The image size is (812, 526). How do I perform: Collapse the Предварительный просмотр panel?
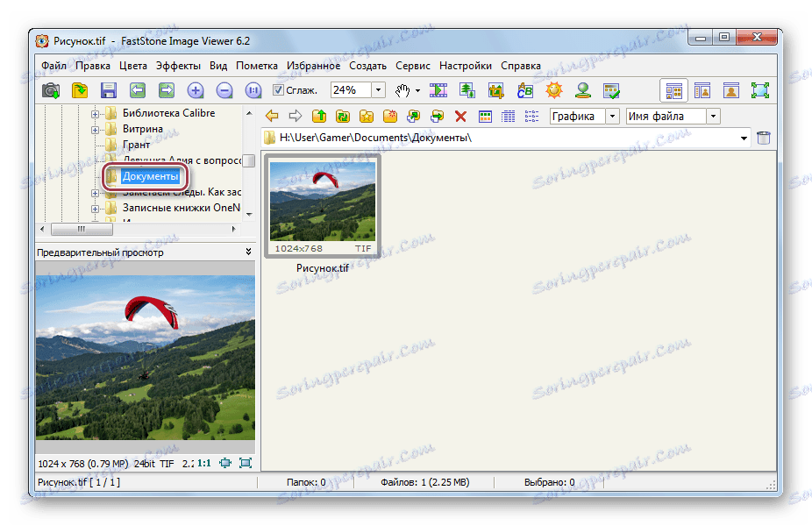tap(248, 252)
